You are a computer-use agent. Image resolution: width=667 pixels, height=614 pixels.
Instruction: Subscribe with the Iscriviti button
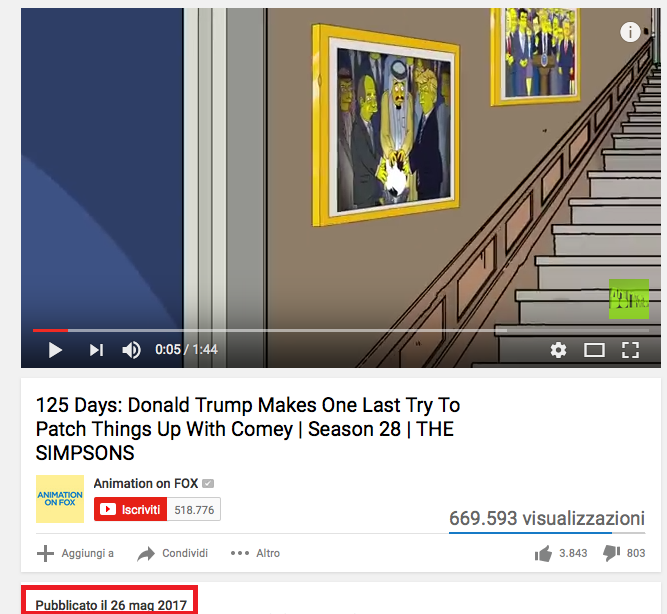coord(131,509)
